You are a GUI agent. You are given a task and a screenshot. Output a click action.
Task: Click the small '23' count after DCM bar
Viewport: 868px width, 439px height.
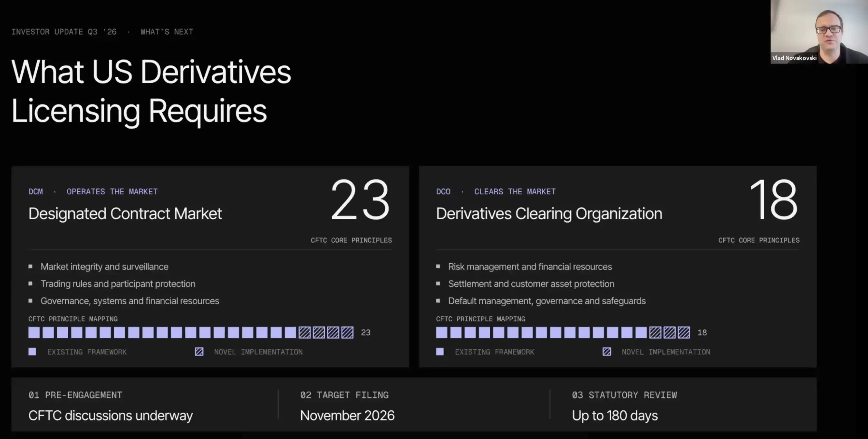pyautogui.click(x=366, y=332)
